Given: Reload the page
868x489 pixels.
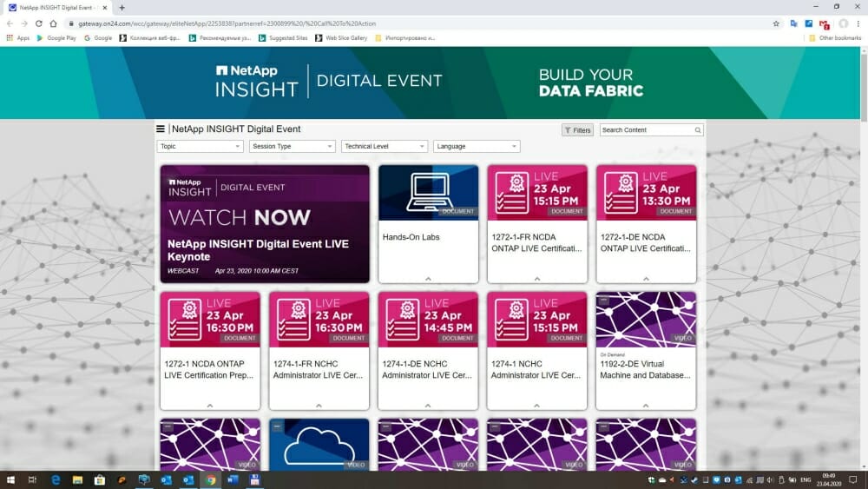Looking at the screenshot, I should point(39,23).
